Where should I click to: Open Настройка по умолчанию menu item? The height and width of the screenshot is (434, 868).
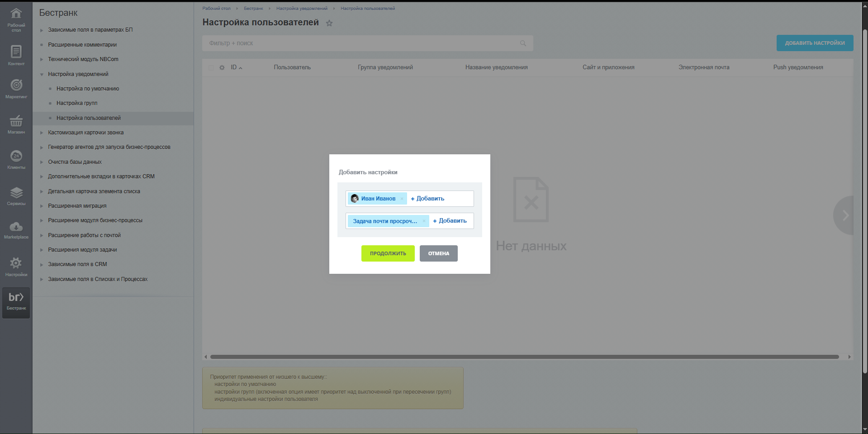(88, 89)
